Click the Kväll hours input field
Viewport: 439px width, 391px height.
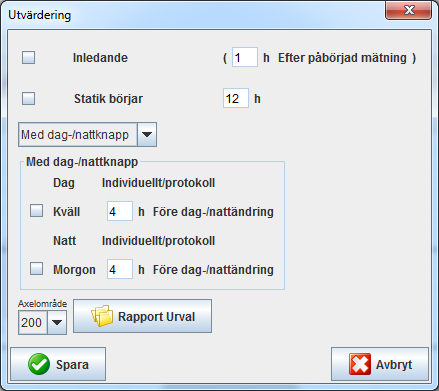tap(120, 211)
